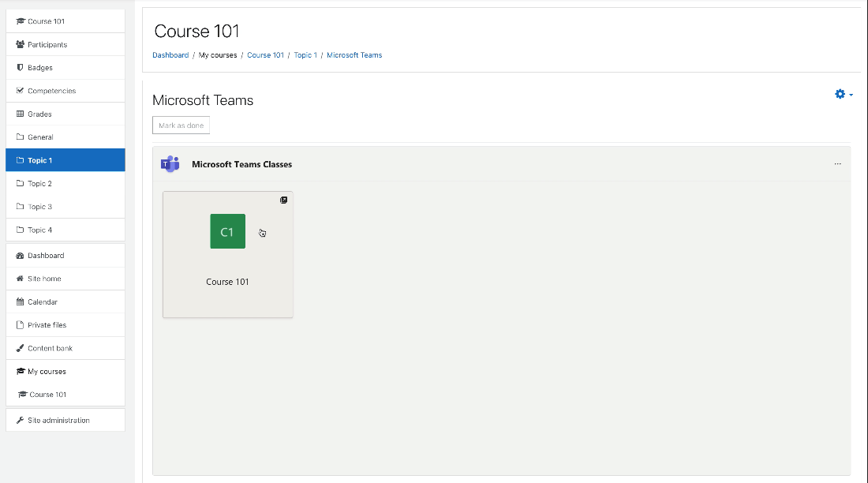Screen dimensions: 868x483
Task: Open Competencies from the sidebar
Action: (65, 91)
